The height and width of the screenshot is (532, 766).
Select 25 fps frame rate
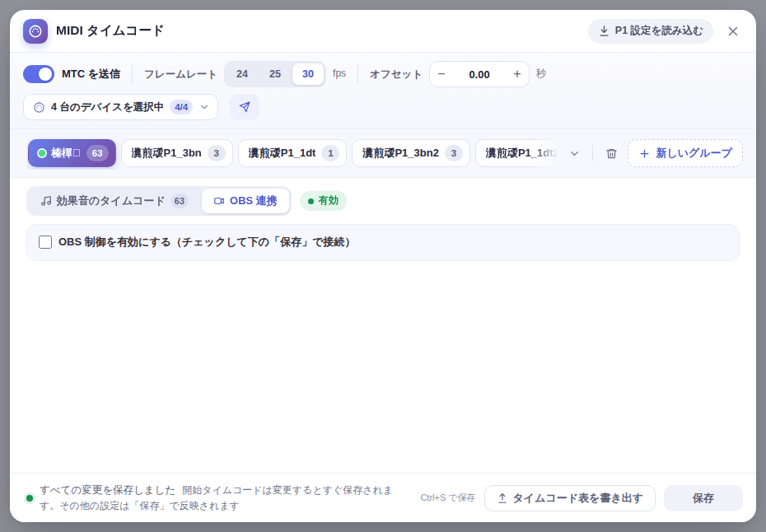point(275,74)
